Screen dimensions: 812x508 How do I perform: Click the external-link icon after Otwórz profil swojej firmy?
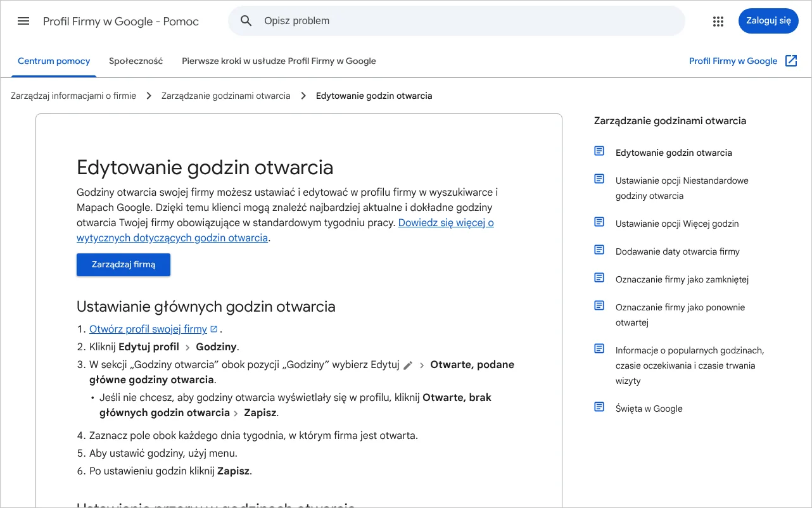tap(214, 329)
